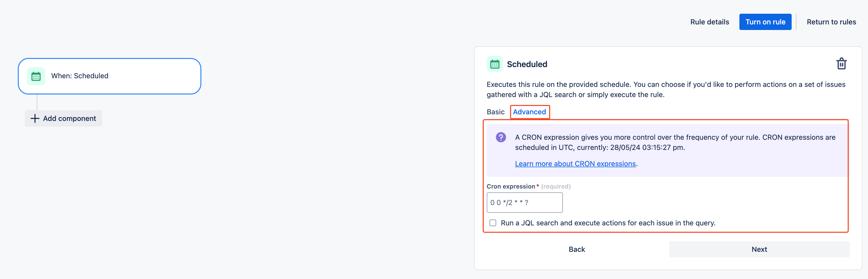Click the Scheduled label on the trigger card

click(80, 76)
